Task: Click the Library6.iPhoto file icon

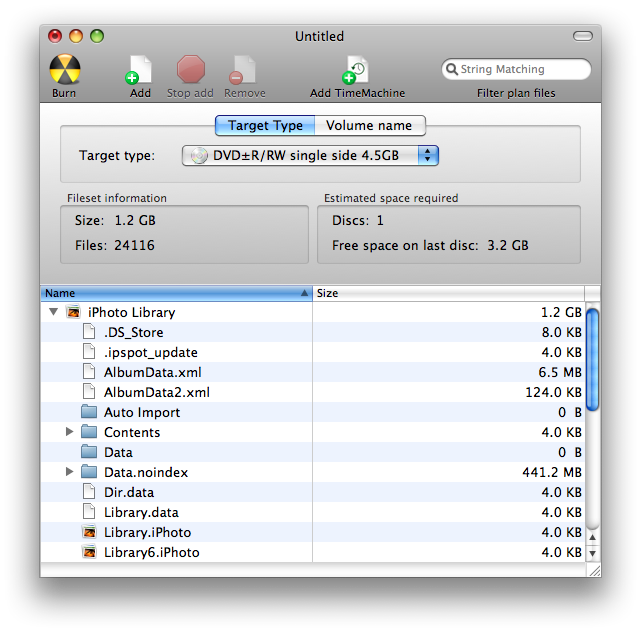Action: point(90,552)
